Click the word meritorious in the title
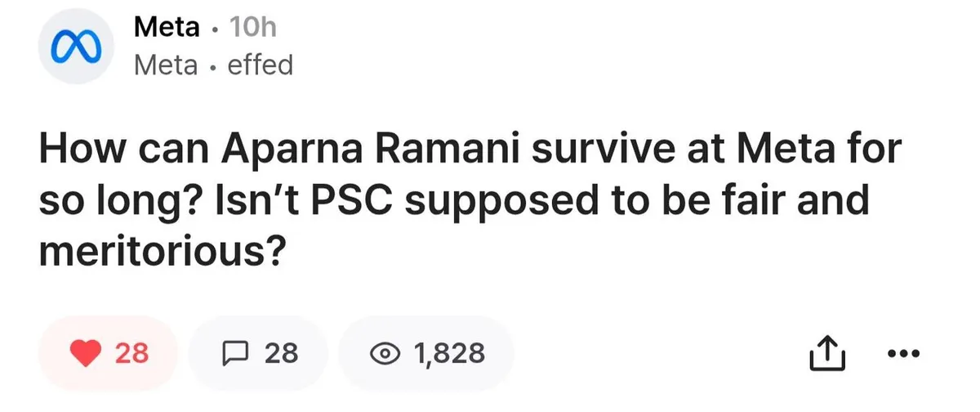980x412 pixels. pos(161,248)
